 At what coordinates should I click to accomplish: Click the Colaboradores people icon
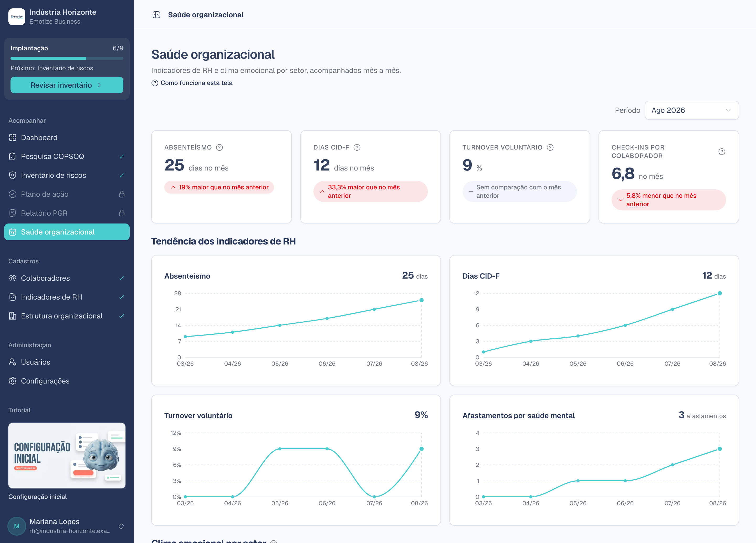[x=13, y=278]
